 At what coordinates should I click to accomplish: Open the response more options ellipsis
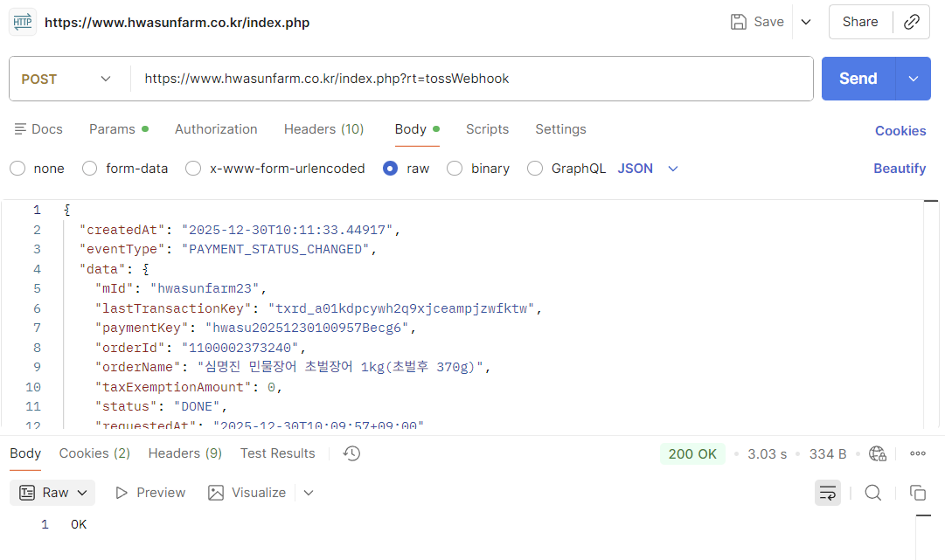pos(917,453)
